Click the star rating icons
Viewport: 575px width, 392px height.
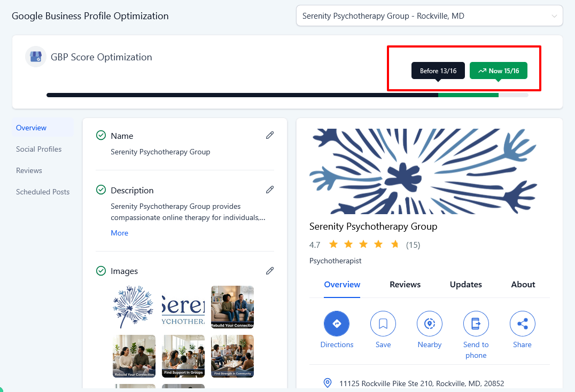point(364,245)
